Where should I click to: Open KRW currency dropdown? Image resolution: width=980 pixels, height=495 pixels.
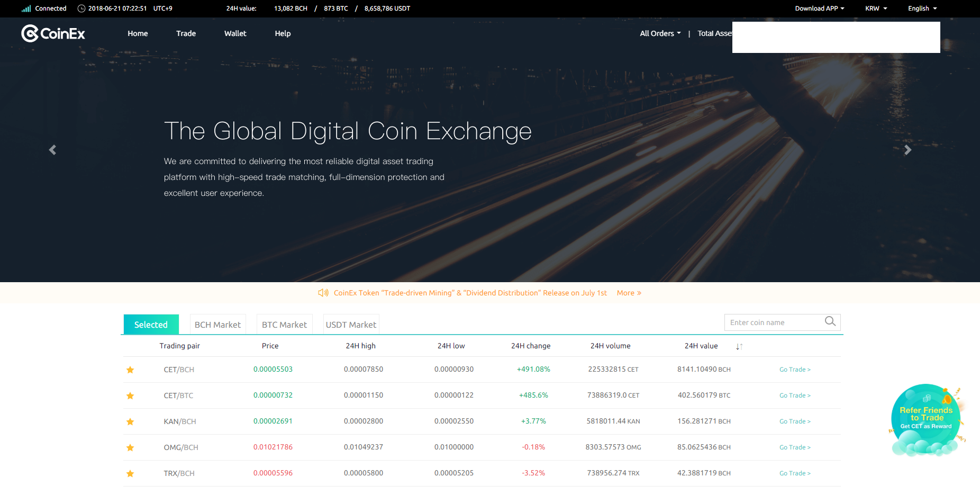tap(876, 8)
